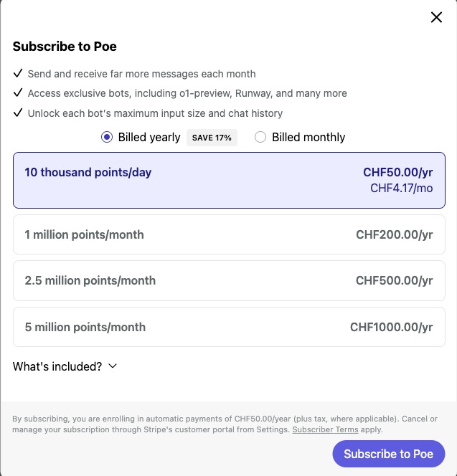Click the CHF1000.00/yr price label
Viewport: 457px width, 476px height.
pos(391,327)
